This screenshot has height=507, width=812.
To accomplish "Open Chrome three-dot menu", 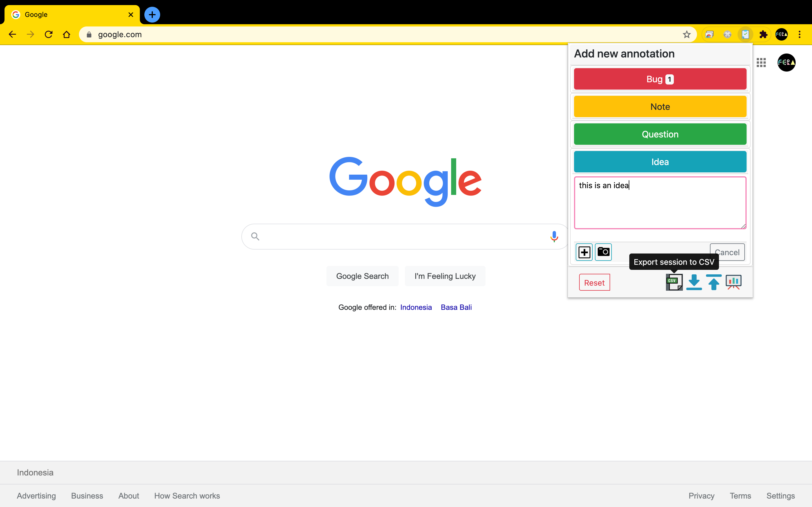I will 800,35.
